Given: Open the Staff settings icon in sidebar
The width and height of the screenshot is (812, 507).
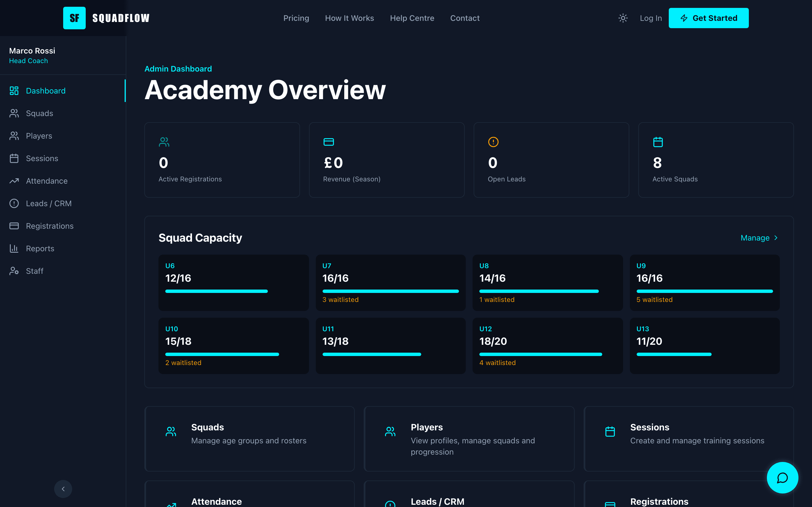Looking at the screenshot, I should pos(14,271).
